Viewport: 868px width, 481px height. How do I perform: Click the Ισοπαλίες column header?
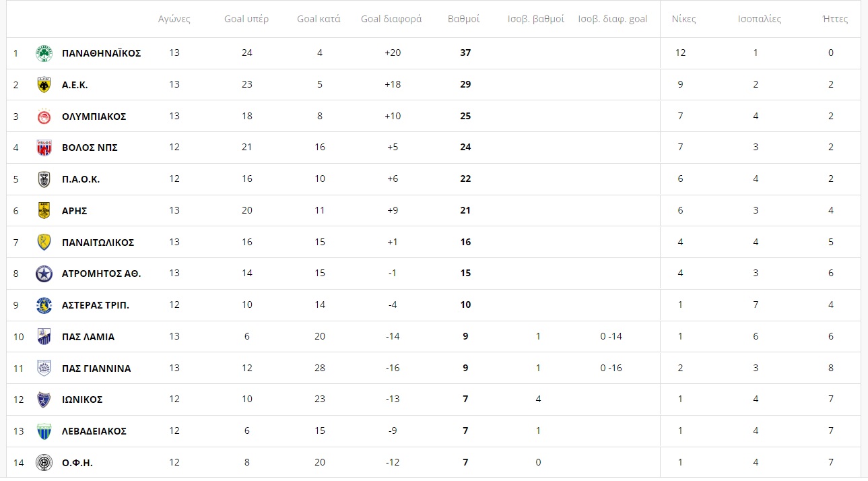760,19
